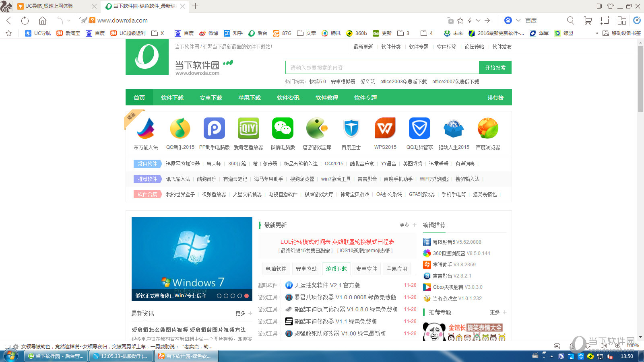The image size is (644, 362).
Task: Expand 更多 in 最新更新 section
Action: pyautogui.click(x=408, y=225)
